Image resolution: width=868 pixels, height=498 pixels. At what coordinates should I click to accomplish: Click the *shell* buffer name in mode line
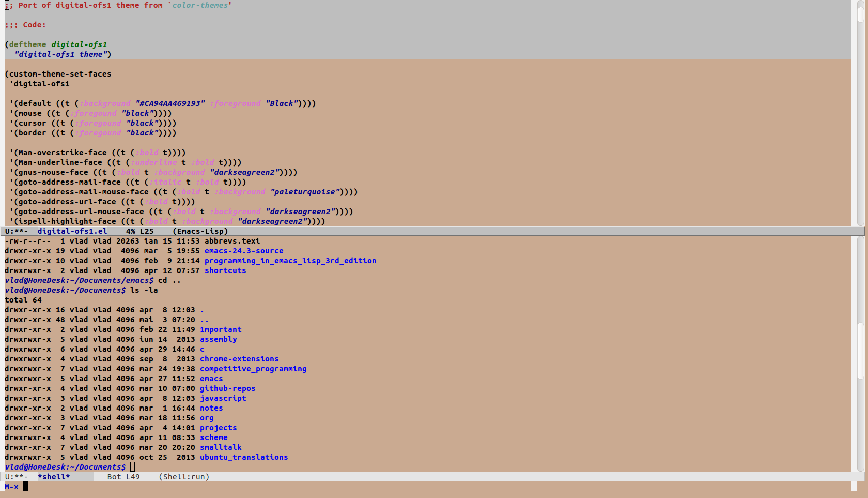[54, 477]
